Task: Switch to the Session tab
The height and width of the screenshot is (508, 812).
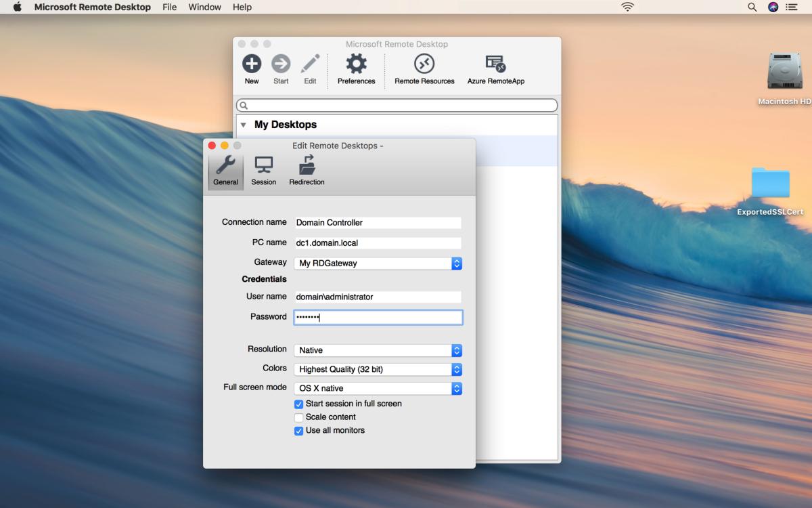Action: (x=264, y=168)
